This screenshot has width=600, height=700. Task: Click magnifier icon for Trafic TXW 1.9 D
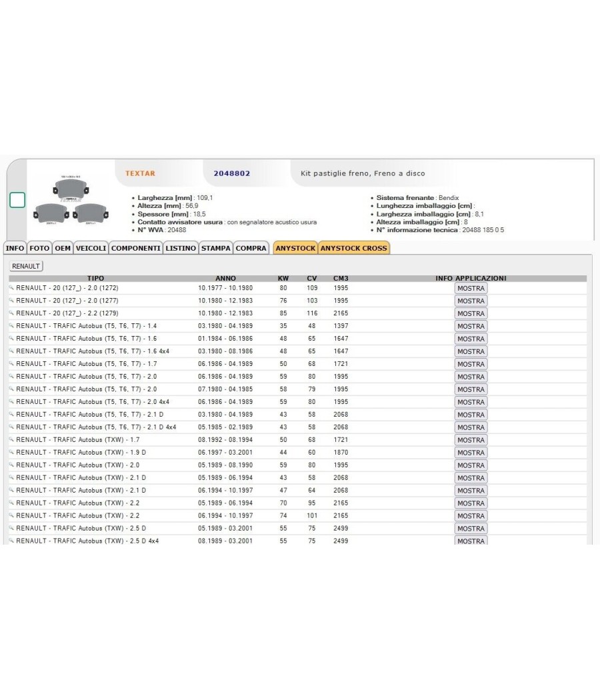(x=11, y=452)
